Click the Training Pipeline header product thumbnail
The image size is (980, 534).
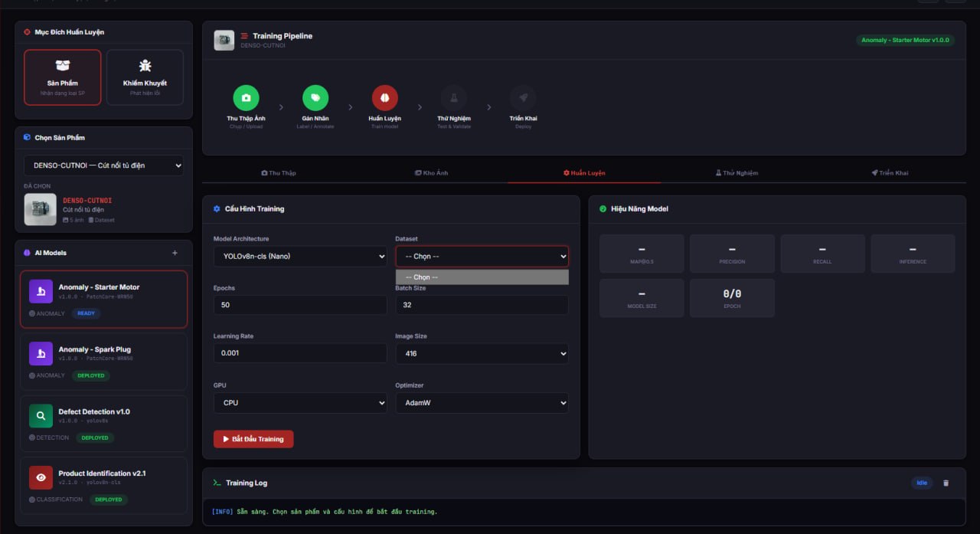(224, 40)
